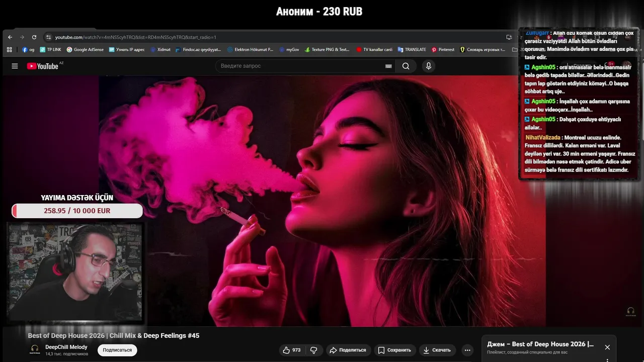644x362 pixels.
Task: Click the '14,3 тыс. подписчиков' subscriber count
Action: pos(66,354)
